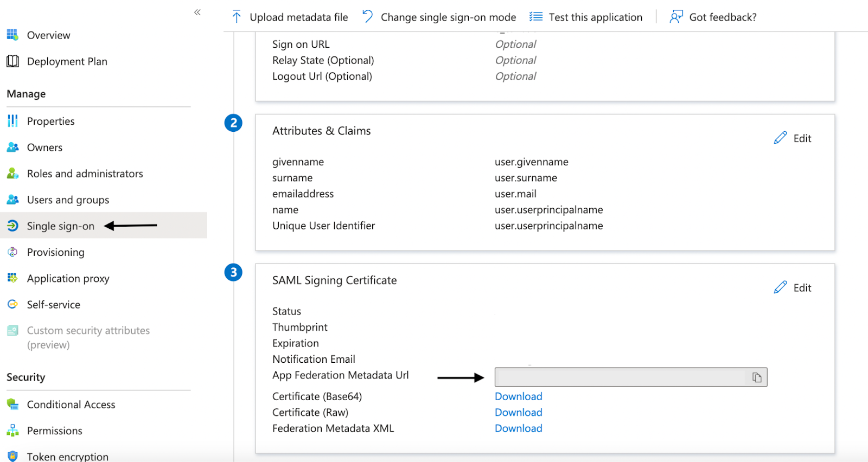
Task: Open the Owners menu item
Action: tap(44, 147)
